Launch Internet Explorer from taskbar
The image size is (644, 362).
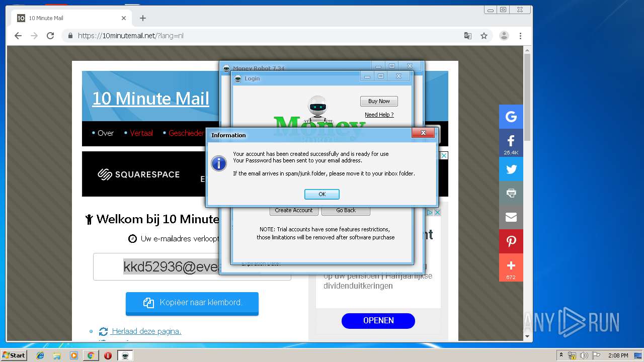pos(40,355)
